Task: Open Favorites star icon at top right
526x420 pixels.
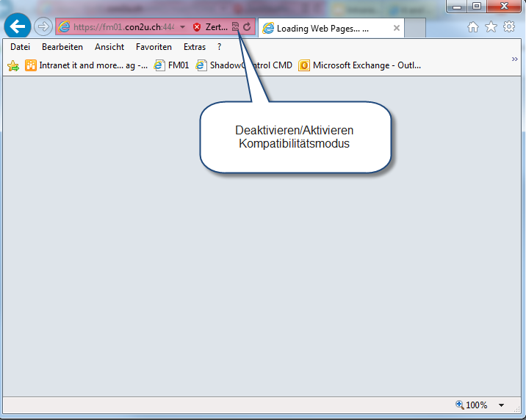Action: point(491,27)
